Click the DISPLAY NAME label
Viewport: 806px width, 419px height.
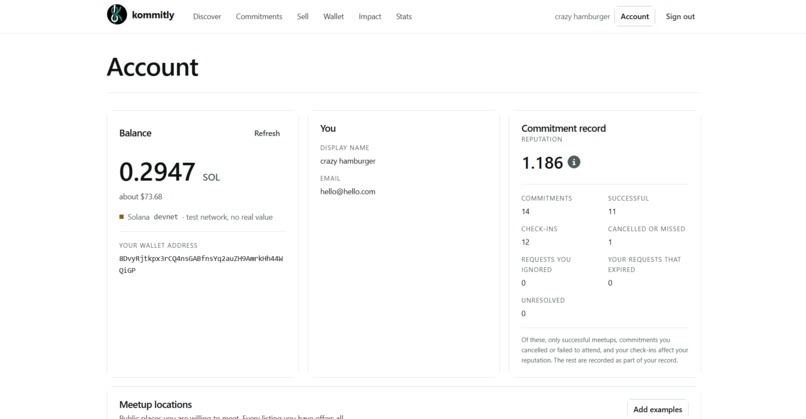click(x=344, y=148)
